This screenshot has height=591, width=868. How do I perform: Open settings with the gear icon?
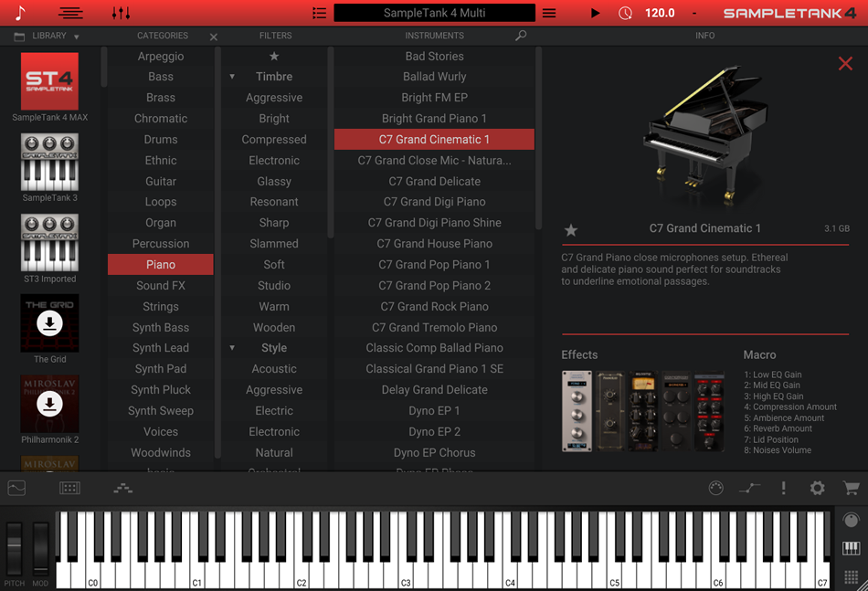(817, 489)
